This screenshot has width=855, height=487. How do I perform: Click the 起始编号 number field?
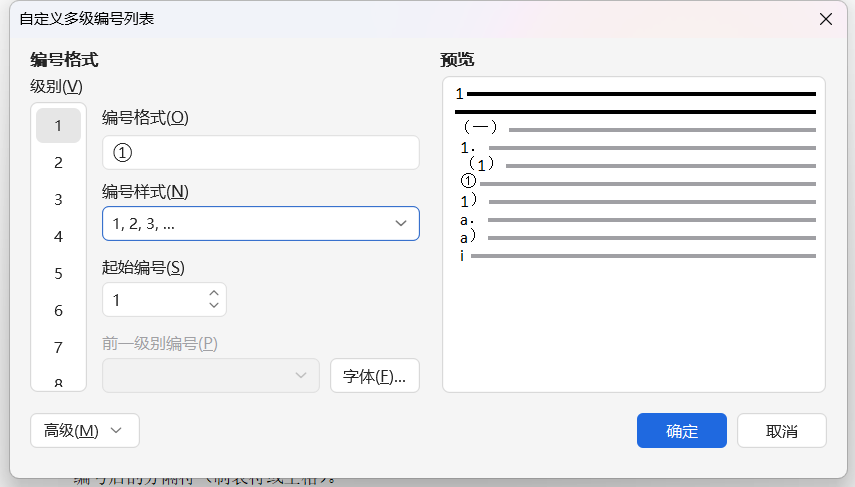point(154,300)
